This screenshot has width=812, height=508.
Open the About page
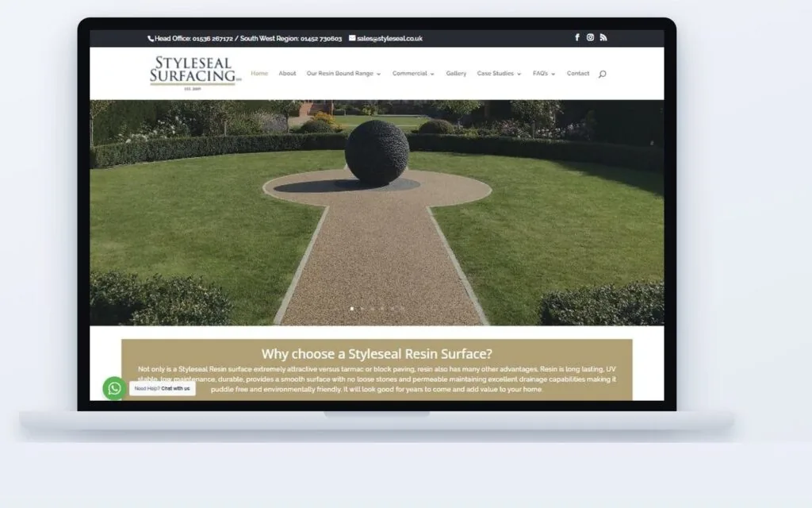pyautogui.click(x=287, y=74)
